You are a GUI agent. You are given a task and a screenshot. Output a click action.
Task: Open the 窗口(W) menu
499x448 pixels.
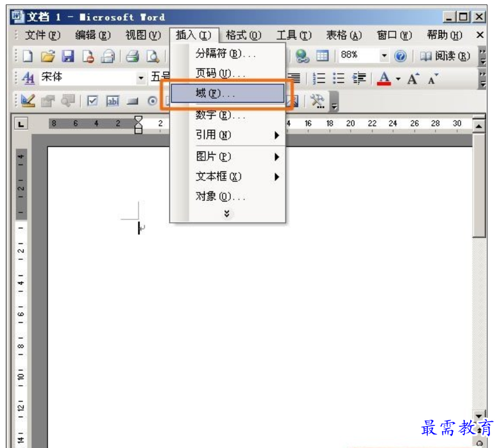tap(394, 35)
